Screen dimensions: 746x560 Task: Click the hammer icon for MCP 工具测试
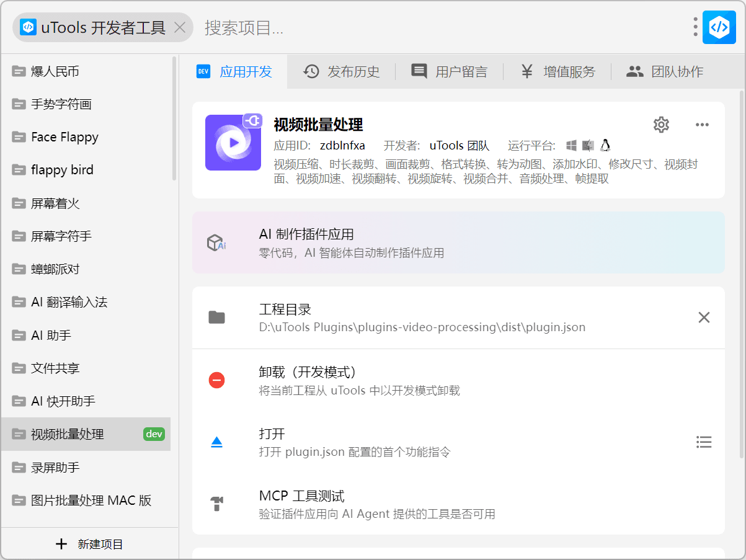216,504
